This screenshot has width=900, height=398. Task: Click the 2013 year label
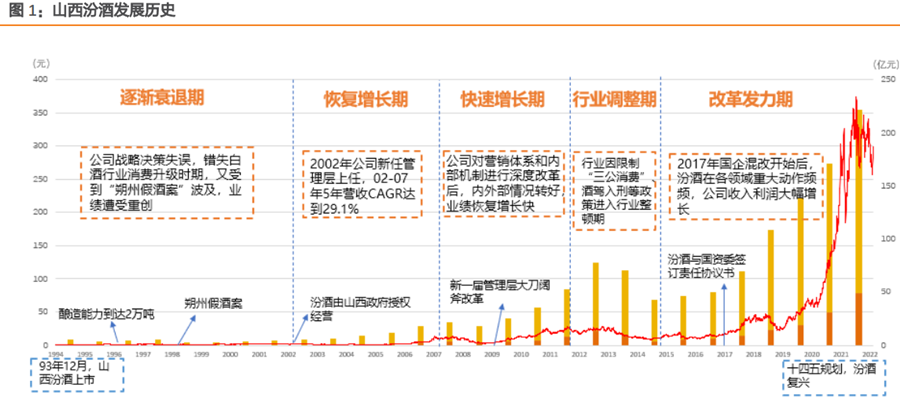coord(608,355)
